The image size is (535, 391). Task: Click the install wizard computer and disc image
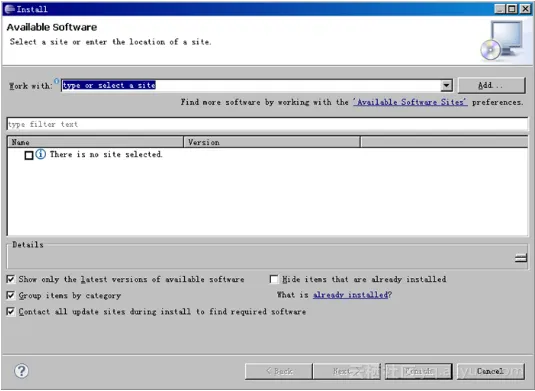[502, 41]
